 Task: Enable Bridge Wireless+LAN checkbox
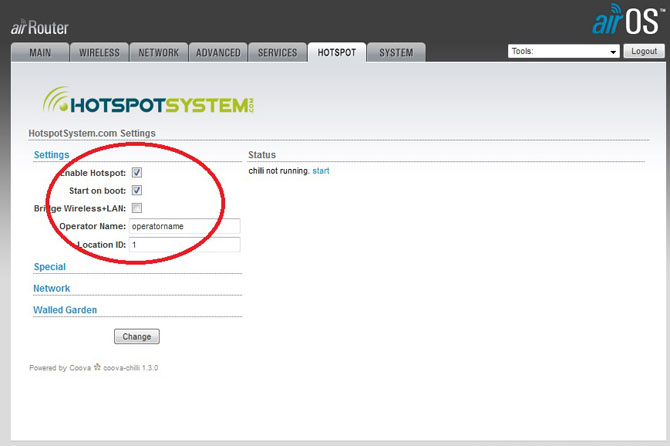(137, 208)
